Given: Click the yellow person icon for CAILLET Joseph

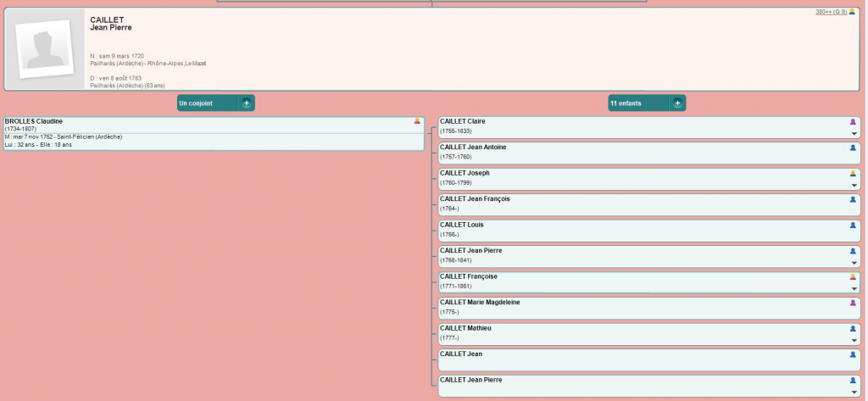Looking at the screenshot, I should click(854, 174).
